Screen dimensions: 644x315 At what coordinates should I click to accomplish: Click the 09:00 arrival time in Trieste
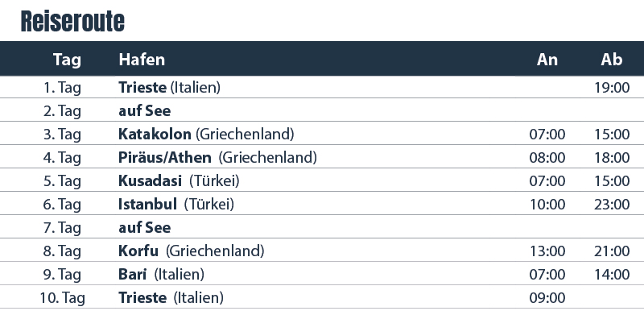[x=547, y=298]
